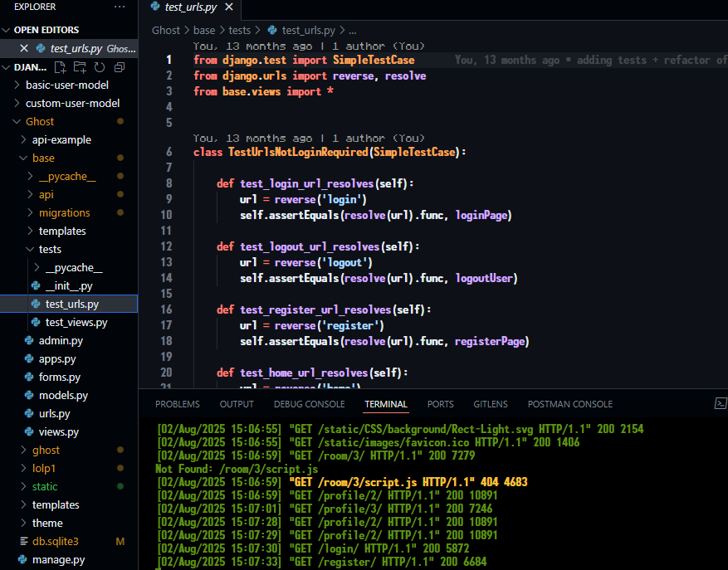Click the New Folder icon in explorer
This screenshot has width=728, height=570.
tap(80, 67)
